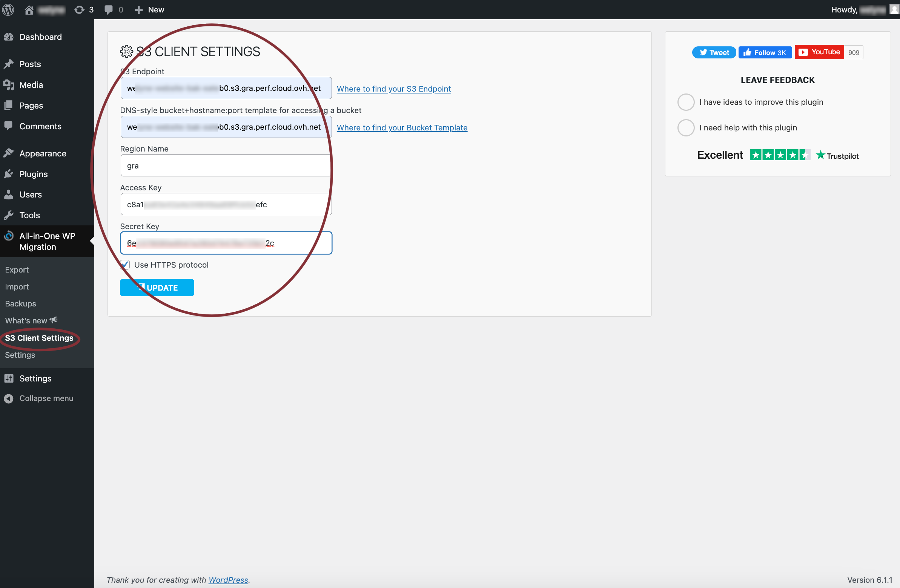This screenshot has width=900, height=588.
Task: Click the Pages icon in sidebar
Action: [9, 106]
